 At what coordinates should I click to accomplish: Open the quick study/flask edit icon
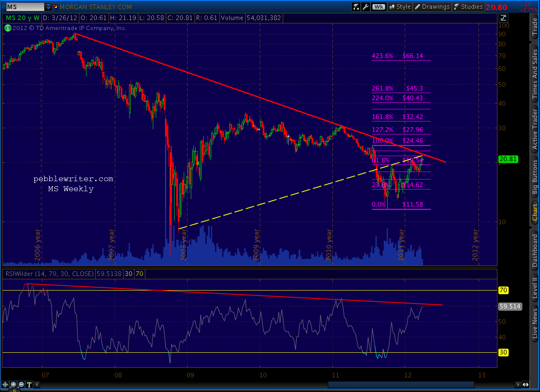click(x=356, y=7)
